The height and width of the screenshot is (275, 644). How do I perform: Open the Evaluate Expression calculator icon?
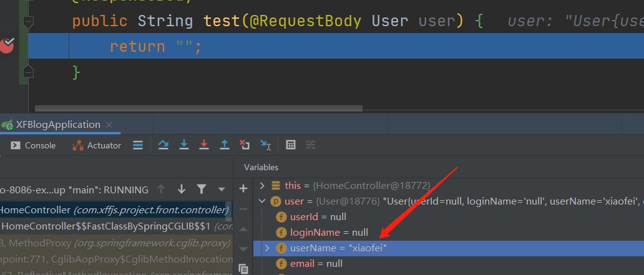pyautogui.click(x=291, y=145)
